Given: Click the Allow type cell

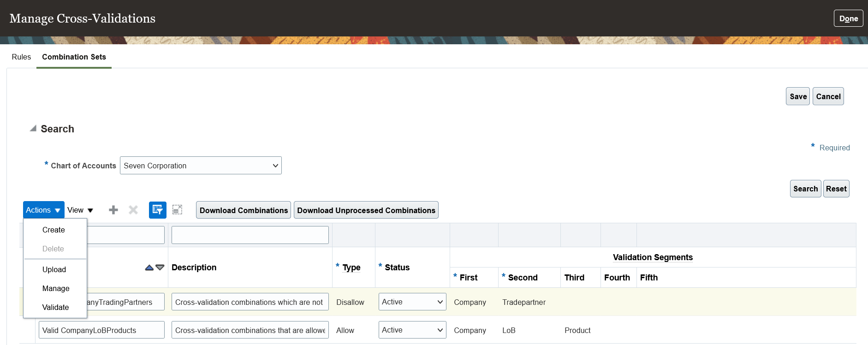Looking at the screenshot, I should click(345, 330).
